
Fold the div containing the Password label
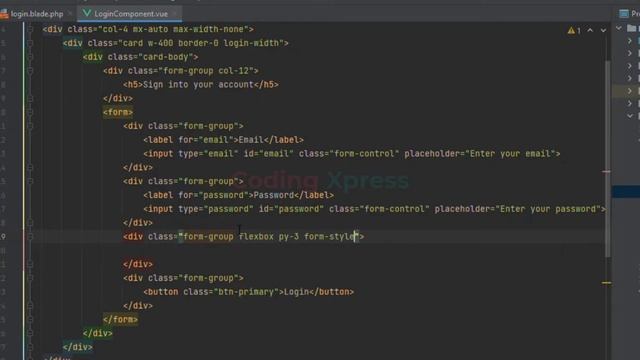[30, 181]
